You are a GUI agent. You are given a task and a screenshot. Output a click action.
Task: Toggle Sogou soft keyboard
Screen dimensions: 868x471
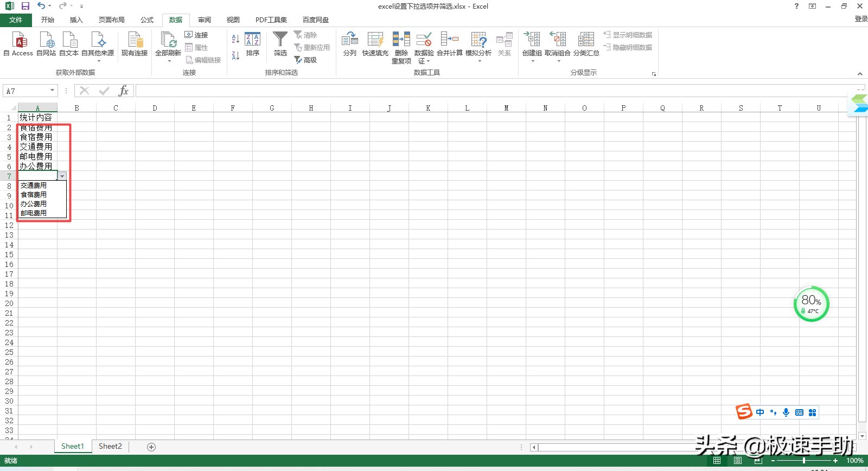[x=799, y=412]
